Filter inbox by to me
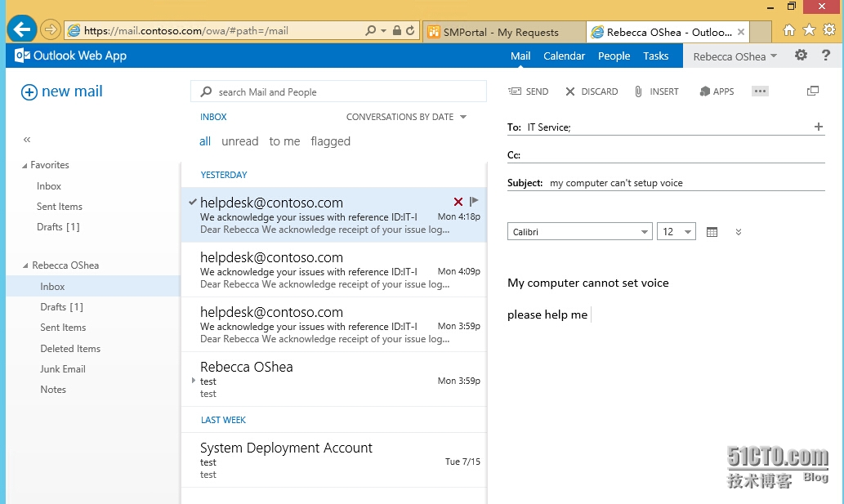Image resolution: width=844 pixels, height=504 pixels. point(284,141)
